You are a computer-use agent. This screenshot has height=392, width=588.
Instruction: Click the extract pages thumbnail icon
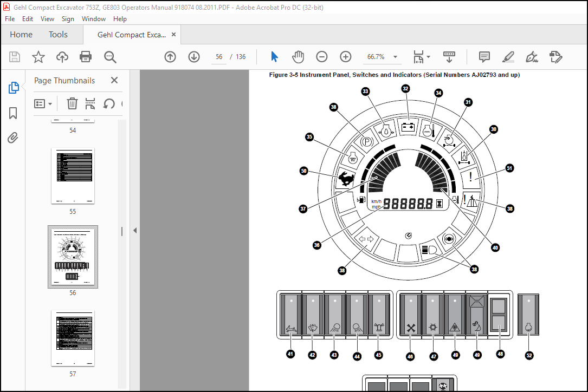pyautogui.click(x=90, y=103)
